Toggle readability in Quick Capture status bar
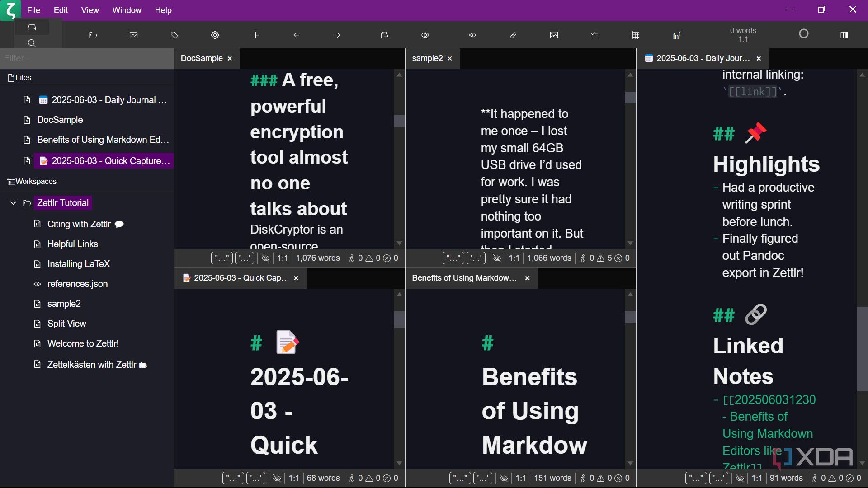 [277, 478]
